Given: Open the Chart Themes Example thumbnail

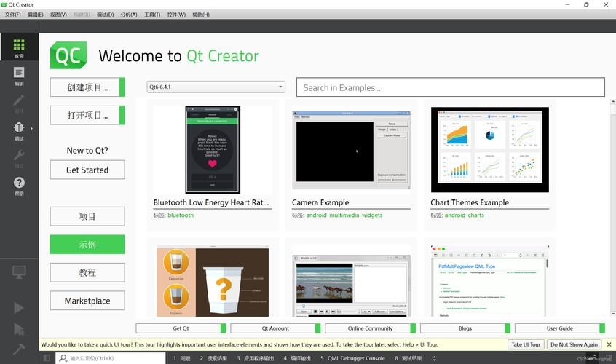Looking at the screenshot, I should (x=489, y=150).
